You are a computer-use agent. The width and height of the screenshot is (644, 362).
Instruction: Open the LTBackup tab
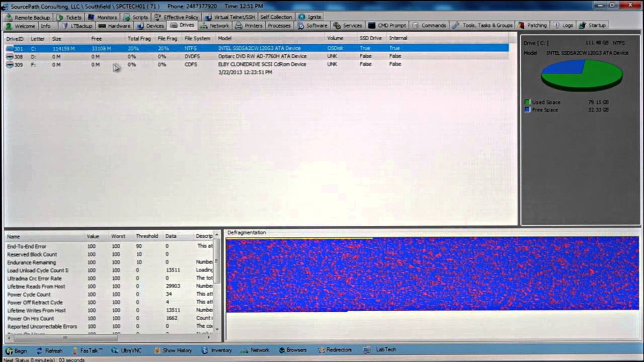point(77,26)
